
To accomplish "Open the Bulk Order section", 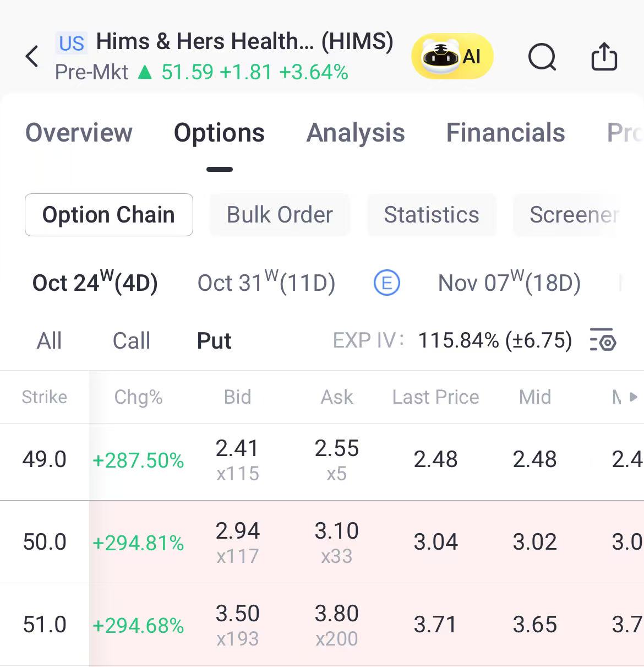I will point(280,215).
